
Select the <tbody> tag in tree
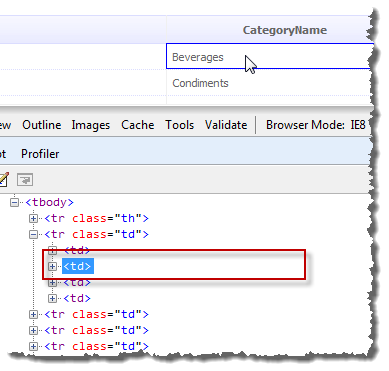pos(49,202)
